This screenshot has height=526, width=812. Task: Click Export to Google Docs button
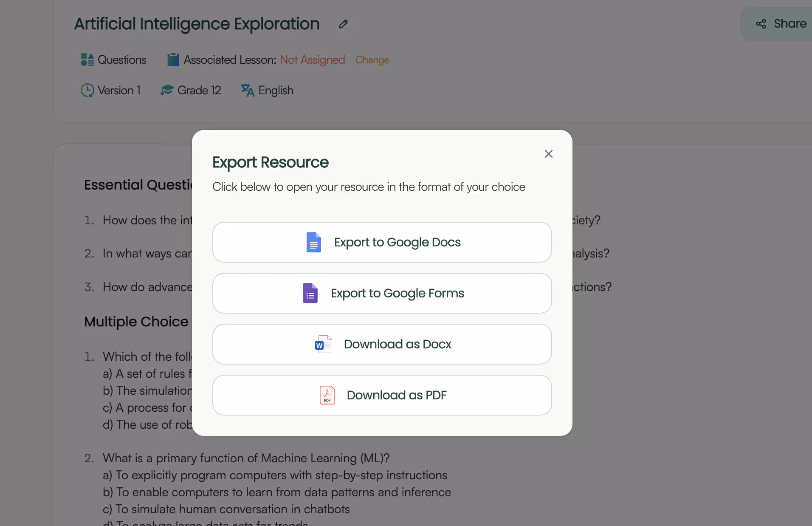click(382, 242)
